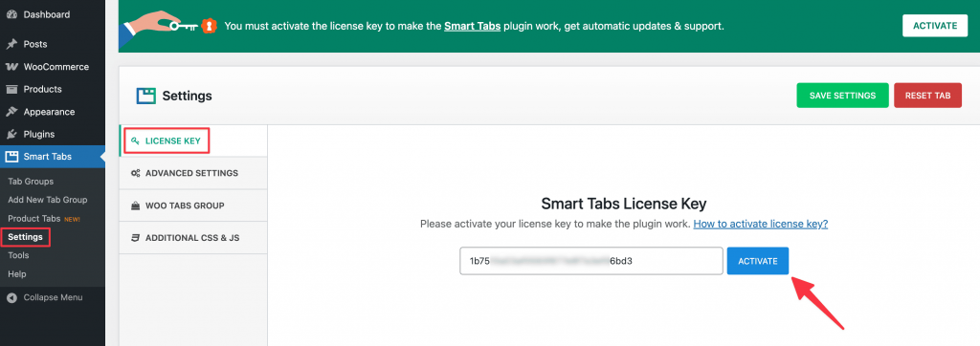
Task: Click the CSS icon beside Additional CSS & JS
Action: point(135,238)
